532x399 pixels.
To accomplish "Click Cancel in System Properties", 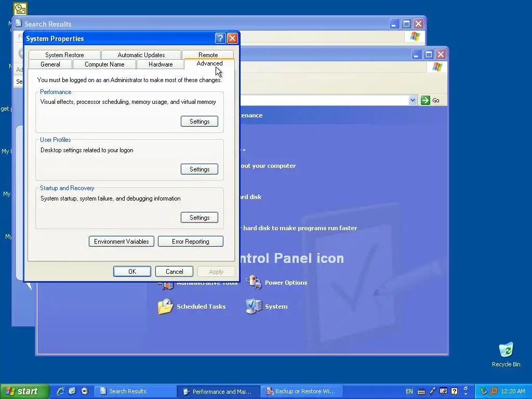I will click(175, 271).
